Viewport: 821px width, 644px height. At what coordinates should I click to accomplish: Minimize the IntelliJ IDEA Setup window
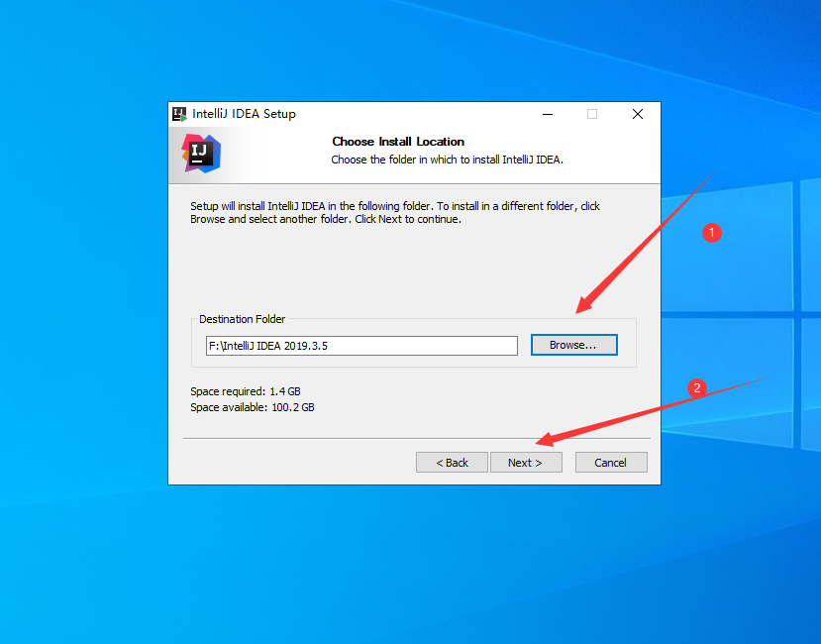coord(547,114)
